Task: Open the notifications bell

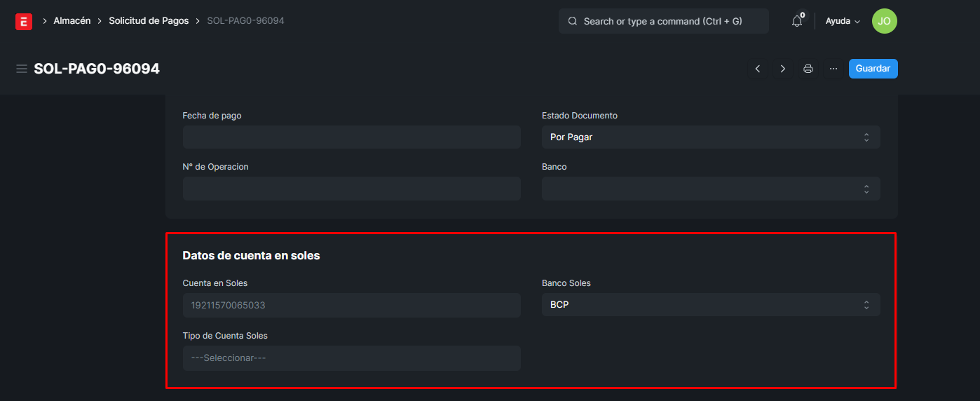Action: [x=797, y=21]
